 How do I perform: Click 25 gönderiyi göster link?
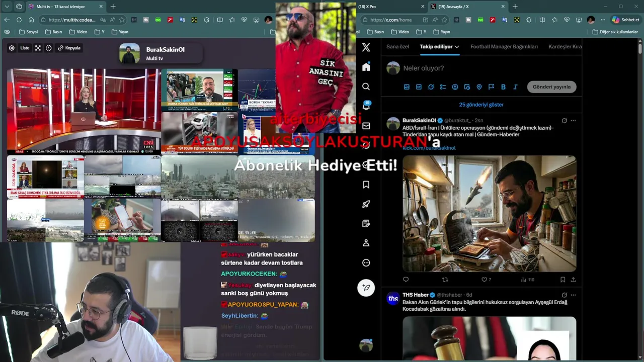(481, 105)
